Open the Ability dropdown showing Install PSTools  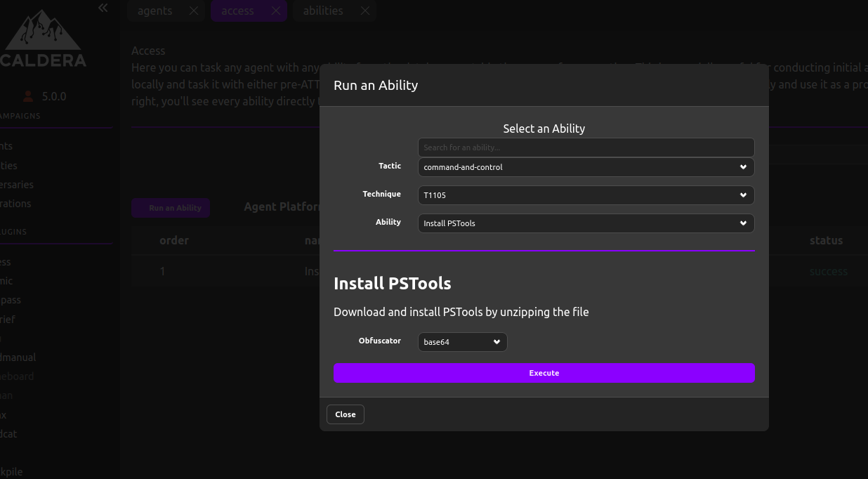(x=586, y=223)
